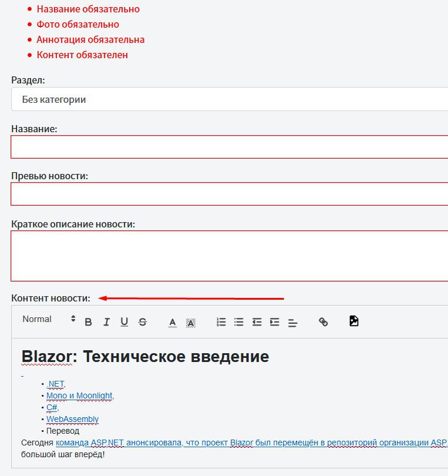The image size is (448, 476).
Task: Insert an image into the content
Action: (354, 321)
